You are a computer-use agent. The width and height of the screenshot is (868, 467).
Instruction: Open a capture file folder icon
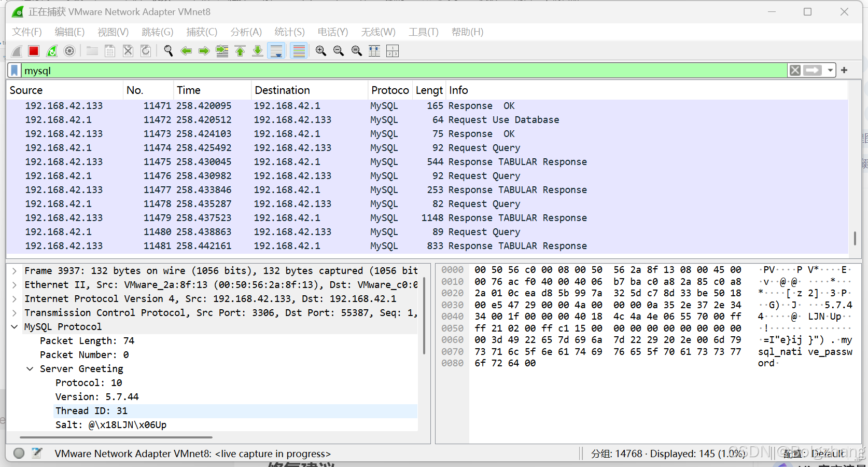(92, 51)
